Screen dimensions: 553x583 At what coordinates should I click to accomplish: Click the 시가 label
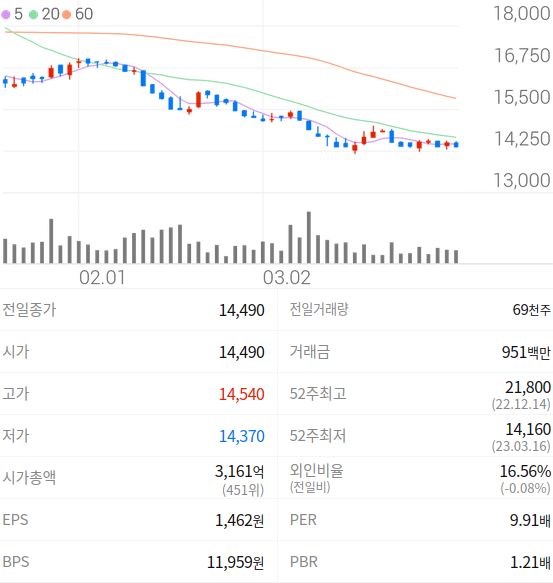[16, 352]
